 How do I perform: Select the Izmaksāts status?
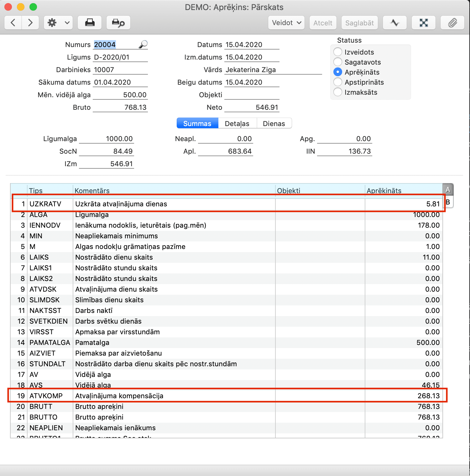point(338,92)
